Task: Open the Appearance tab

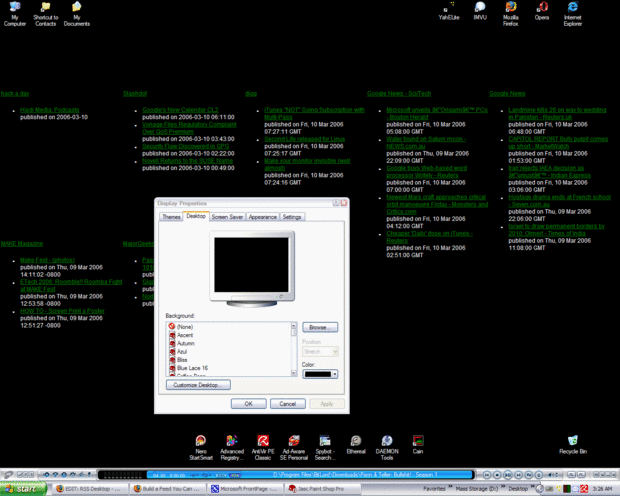Action: tap(263, 217)
